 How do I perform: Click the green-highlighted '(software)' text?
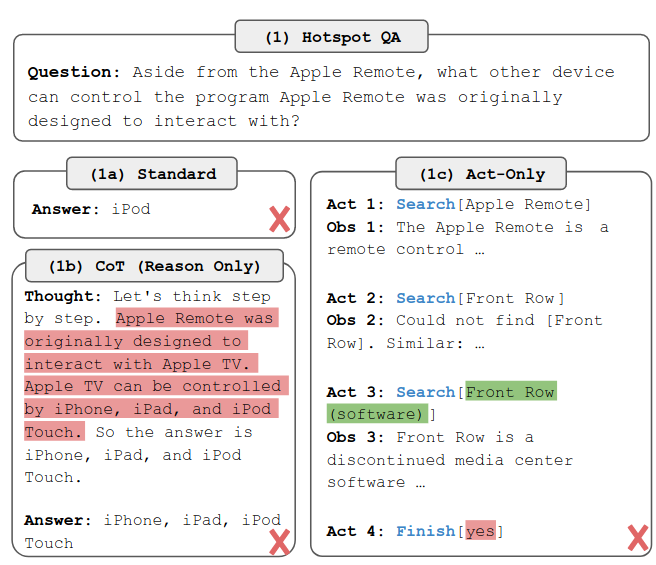[377, 414]
